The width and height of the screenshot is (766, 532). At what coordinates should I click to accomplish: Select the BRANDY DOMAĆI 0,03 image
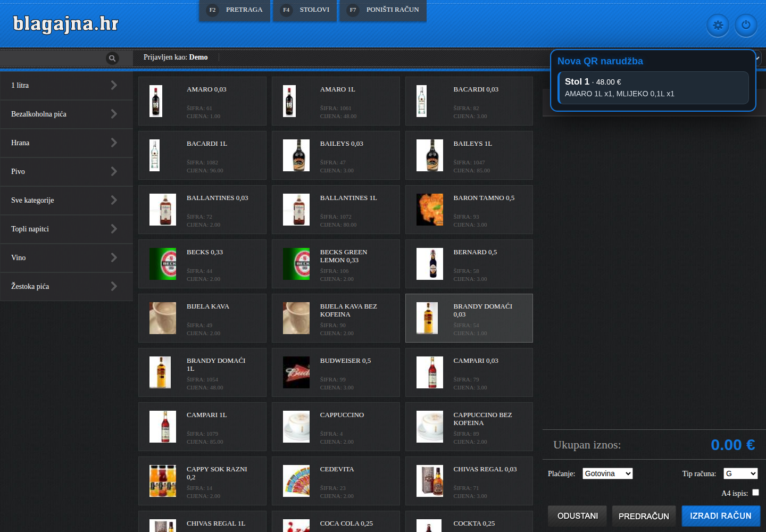pyautogui.click(x=427, y=318)
